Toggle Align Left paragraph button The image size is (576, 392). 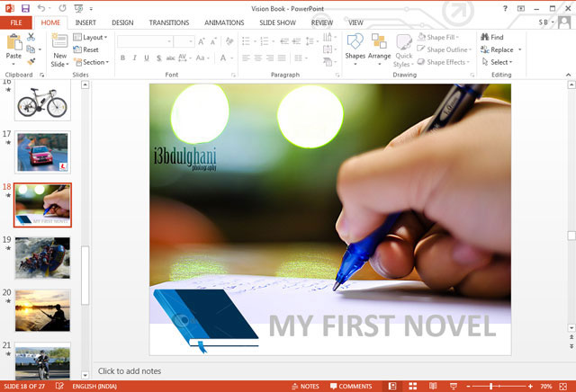(x=246, y=58)
